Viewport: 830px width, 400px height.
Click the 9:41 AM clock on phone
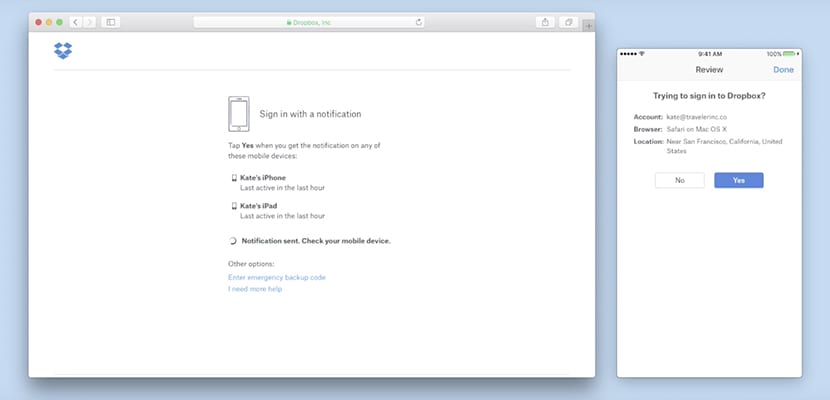click(710, 54)
